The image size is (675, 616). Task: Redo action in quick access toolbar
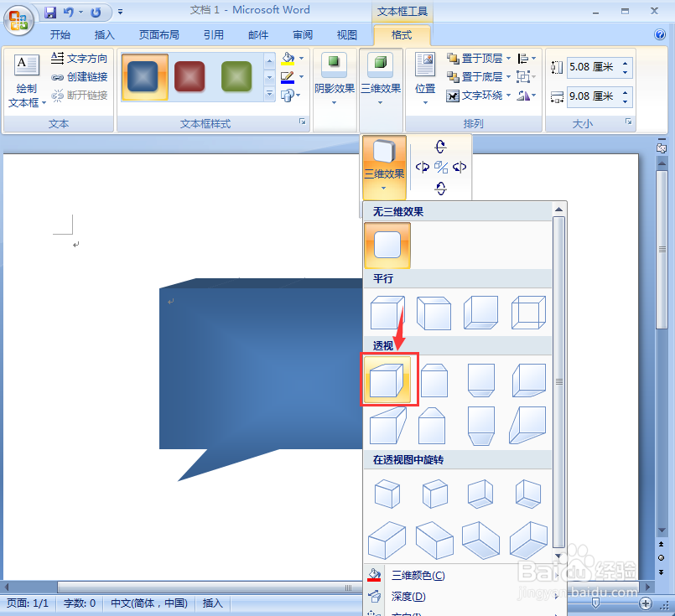tap(96, 13)
